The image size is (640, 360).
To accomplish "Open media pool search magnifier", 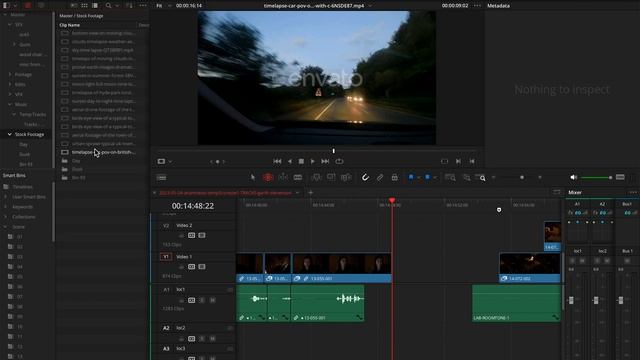I will [x=109, y=6].
